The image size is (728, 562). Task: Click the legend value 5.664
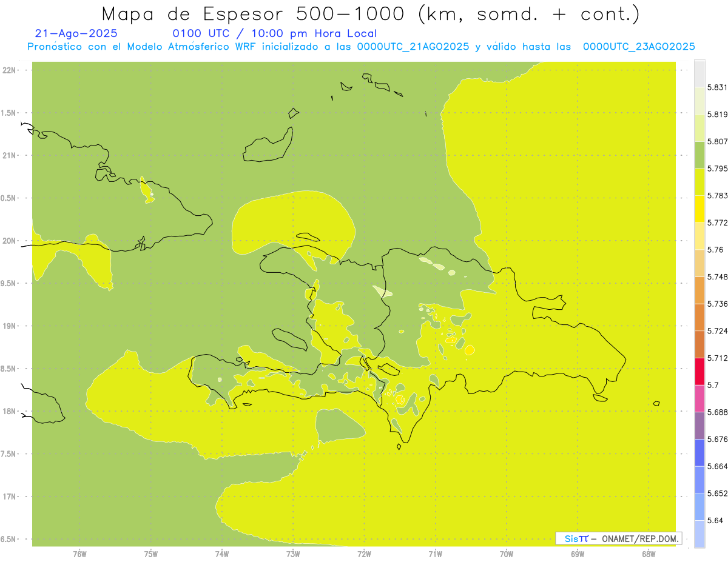point(718,466)
